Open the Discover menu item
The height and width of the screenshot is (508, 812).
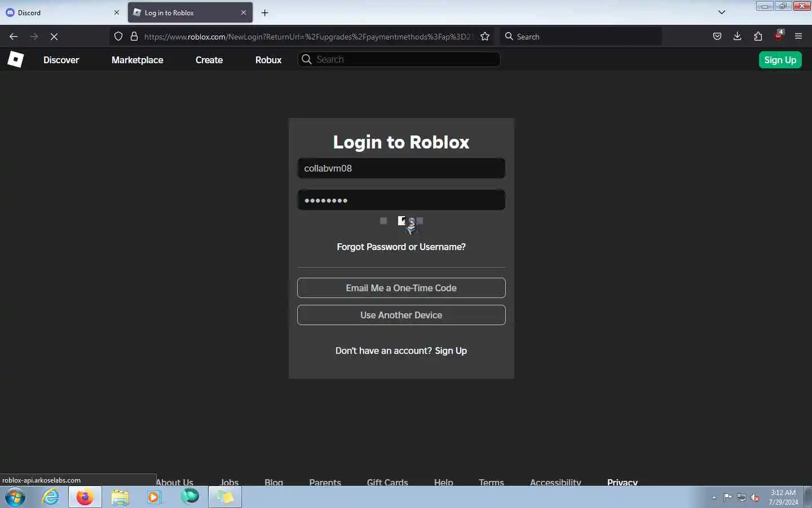tap(61, 60)
